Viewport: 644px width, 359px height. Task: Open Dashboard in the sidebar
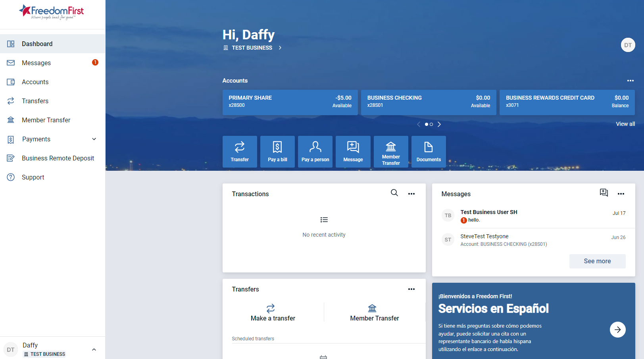point(52,44)
